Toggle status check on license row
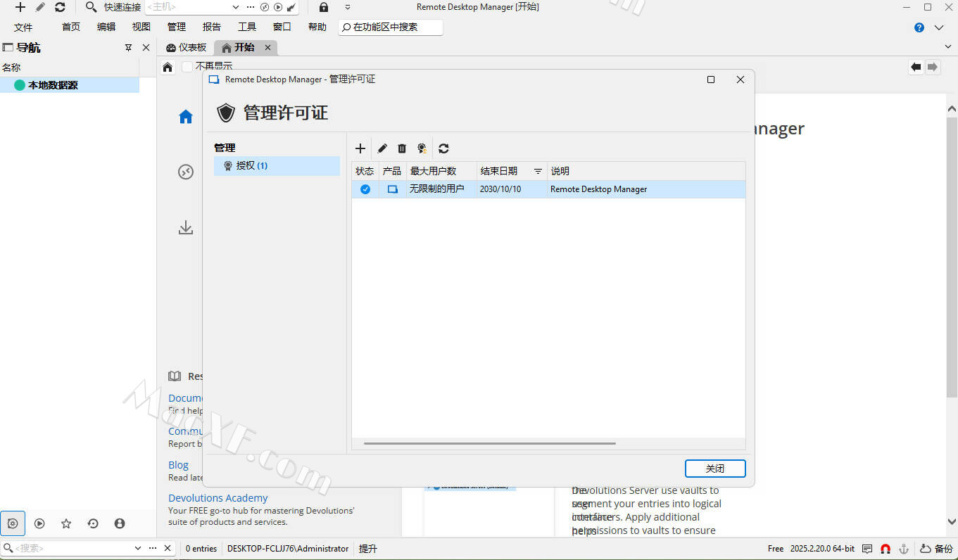The image size is (958, 560). coord(365,189)
